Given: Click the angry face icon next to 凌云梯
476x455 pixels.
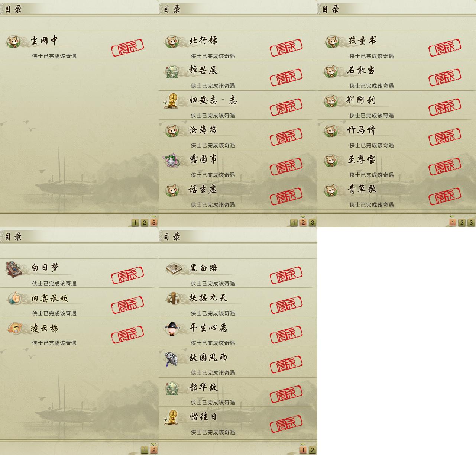Looking at the screenshot, I should click(x=14, y=328).
